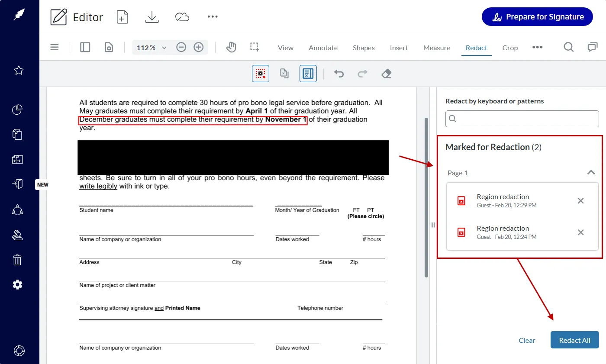
Task: Switch to the Shapes tab
Action: point(364,48)
